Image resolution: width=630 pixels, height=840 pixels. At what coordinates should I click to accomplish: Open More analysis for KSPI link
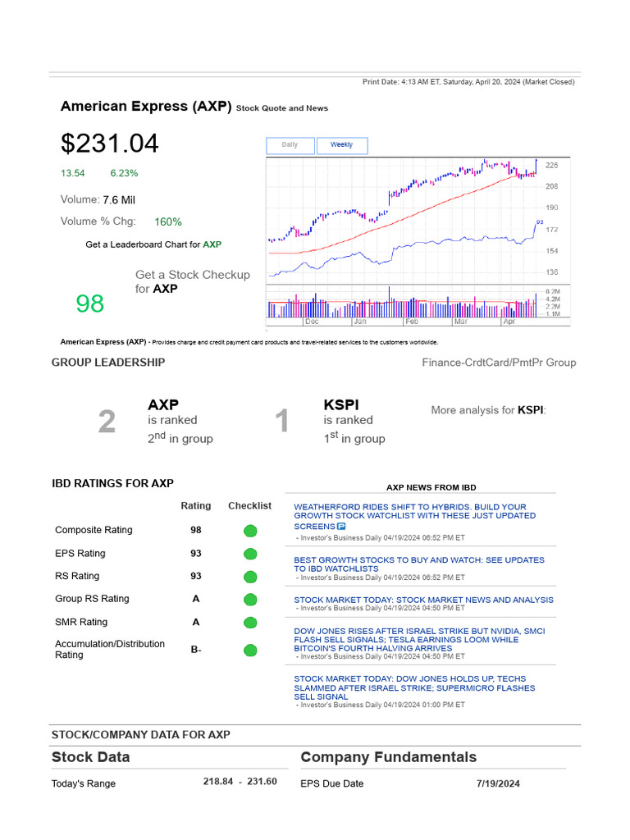tap(531, 410)
